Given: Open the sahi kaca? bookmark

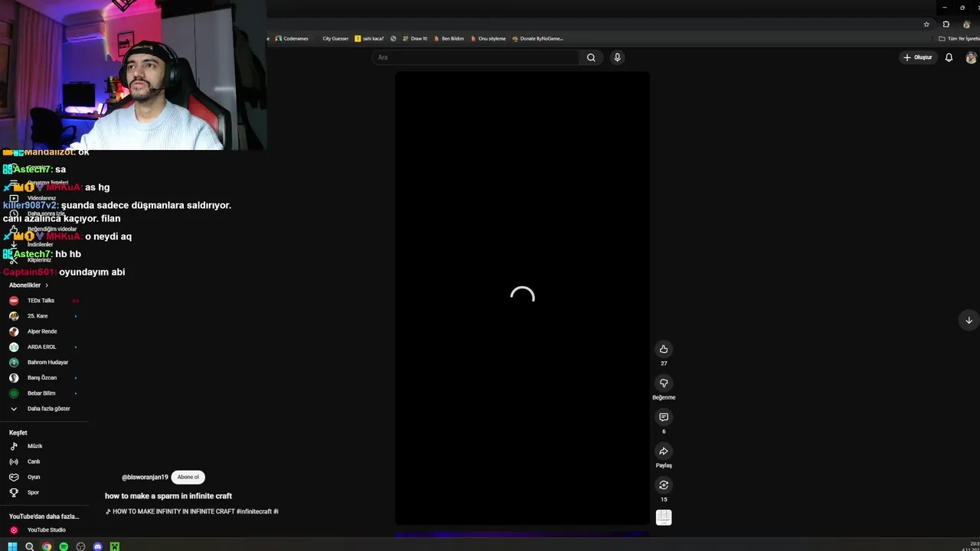Looking at the screenshot, I should (369, 38).
